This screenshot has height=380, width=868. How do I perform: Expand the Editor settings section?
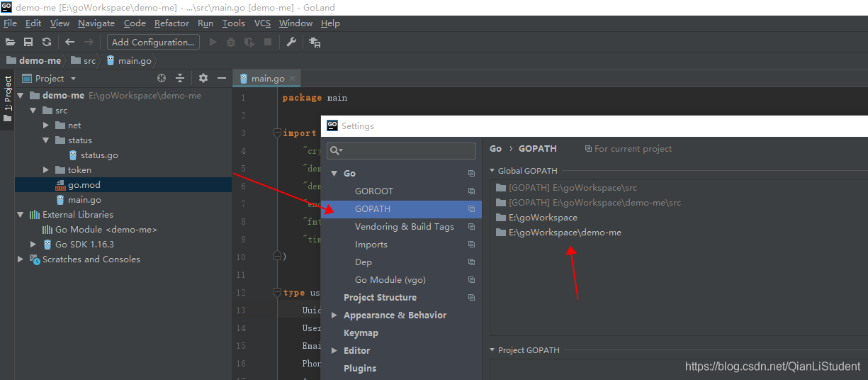click(334, 351)
